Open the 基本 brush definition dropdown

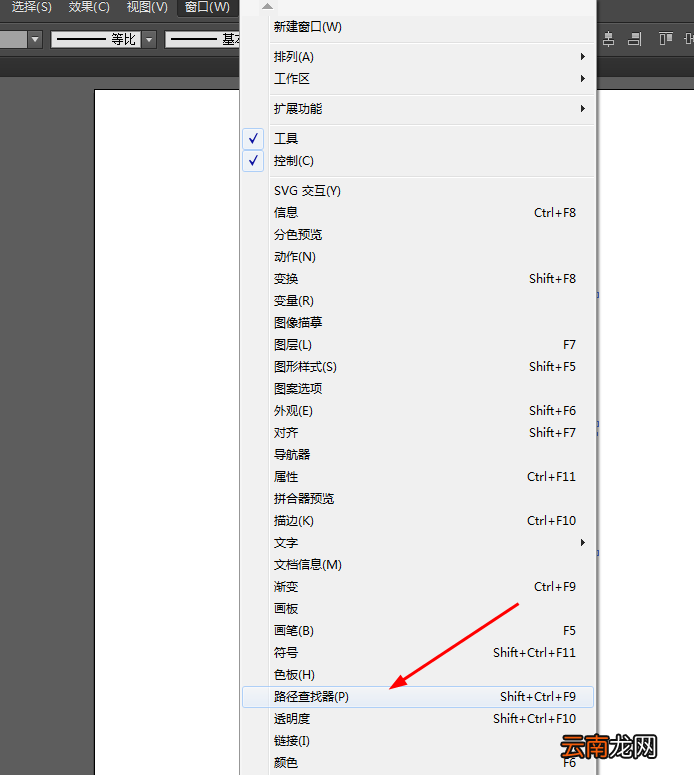(203, 40)
